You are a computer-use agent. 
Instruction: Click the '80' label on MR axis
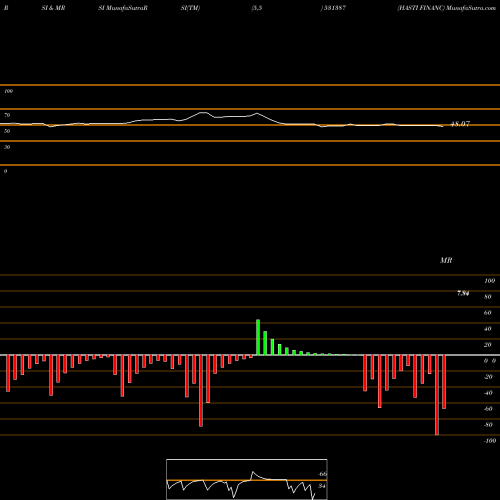click(488, 297)
